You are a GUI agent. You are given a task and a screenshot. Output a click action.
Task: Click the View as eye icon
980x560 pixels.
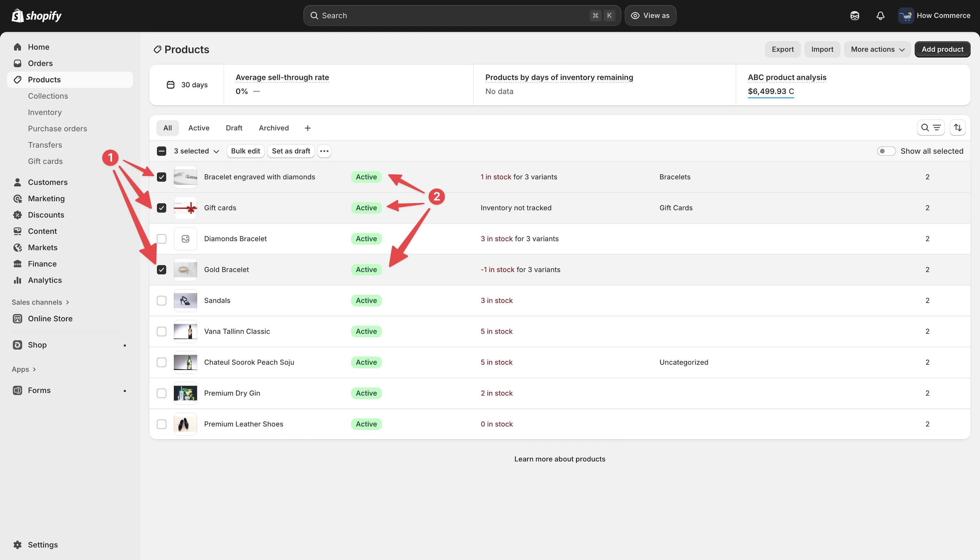pos(635,16)
